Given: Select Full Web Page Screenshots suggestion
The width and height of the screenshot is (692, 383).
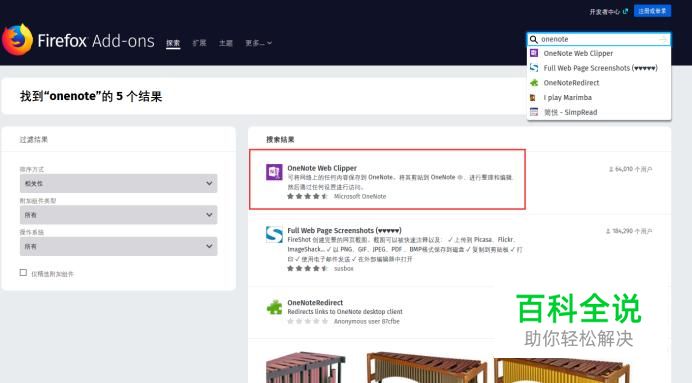Looking at the screenshot, I should click(x=599, y=68).
